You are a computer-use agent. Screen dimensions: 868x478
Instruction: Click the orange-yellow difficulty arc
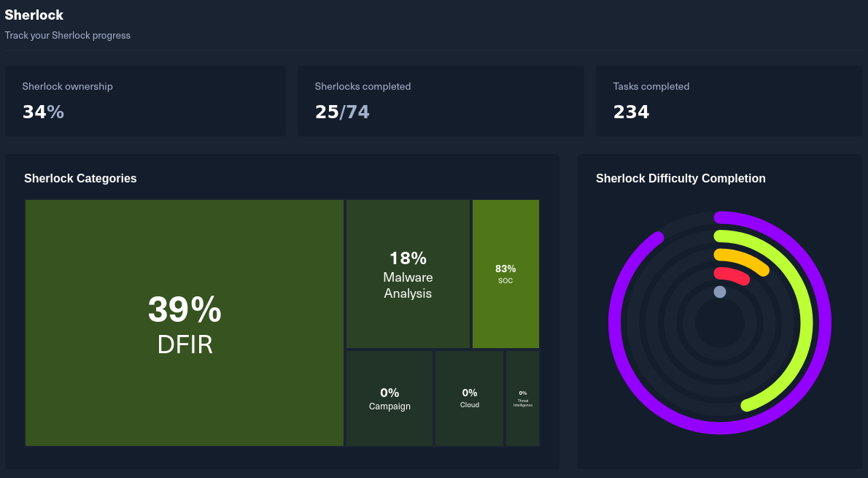(x=745, y=258)
